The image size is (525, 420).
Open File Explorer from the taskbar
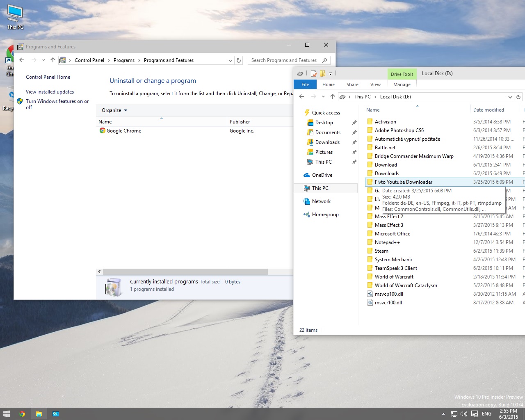[39, 414]
